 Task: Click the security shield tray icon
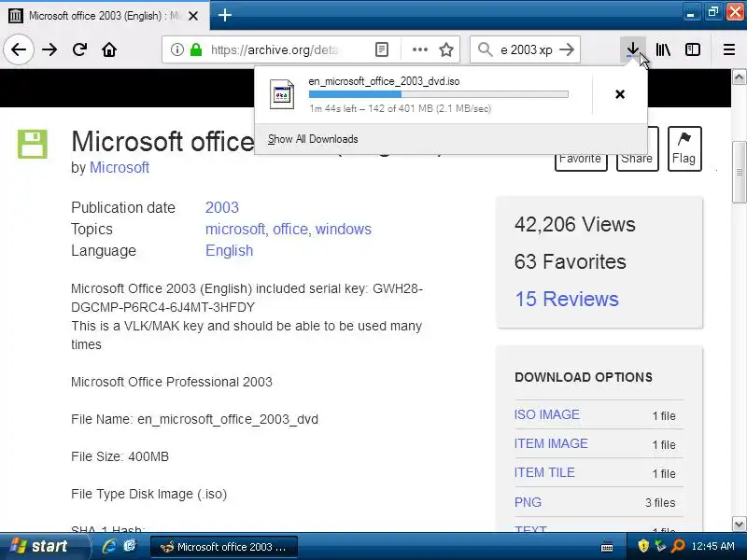(643, 546)
